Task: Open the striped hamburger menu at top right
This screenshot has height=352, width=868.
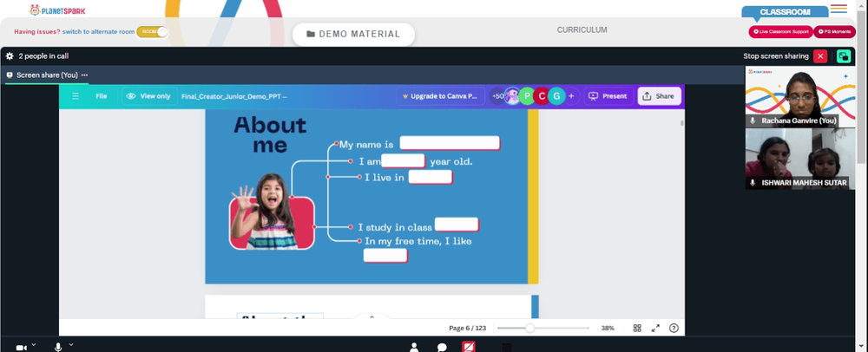Action: click(x=838, y=9)
